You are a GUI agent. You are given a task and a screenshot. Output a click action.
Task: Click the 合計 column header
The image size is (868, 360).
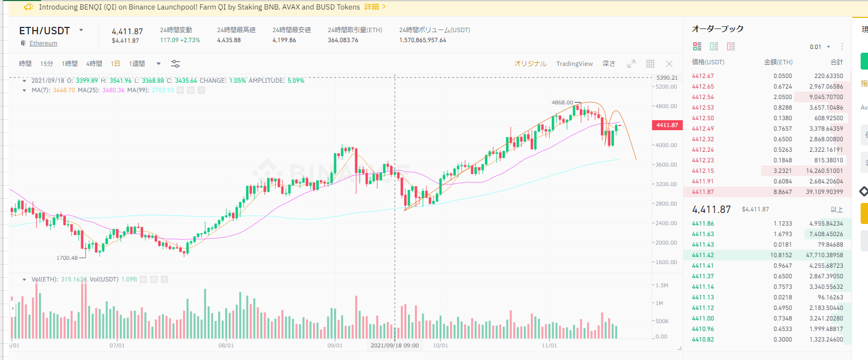(837, 62)
